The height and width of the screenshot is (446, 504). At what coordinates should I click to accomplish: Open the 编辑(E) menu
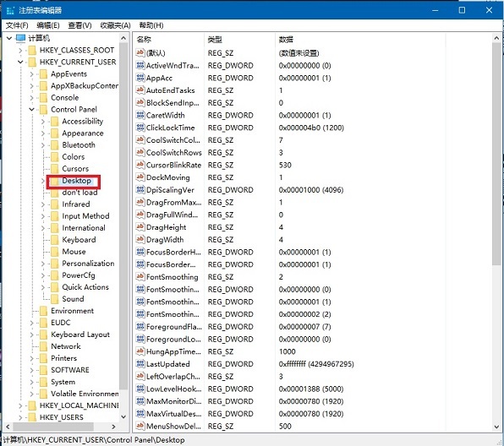click(x=48, y=25)
